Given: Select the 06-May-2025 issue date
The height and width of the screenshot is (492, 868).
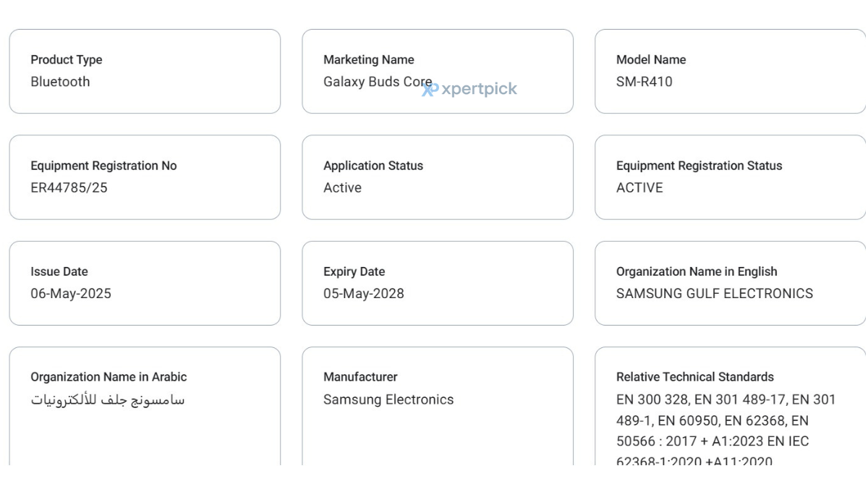Looking at the screenshot, I should pos(71,294).
